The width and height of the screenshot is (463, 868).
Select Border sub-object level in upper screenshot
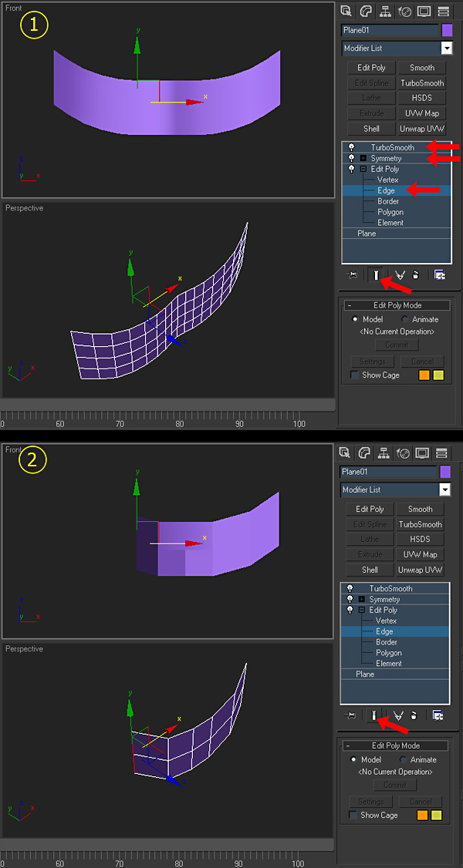click(x=387, y=201)
